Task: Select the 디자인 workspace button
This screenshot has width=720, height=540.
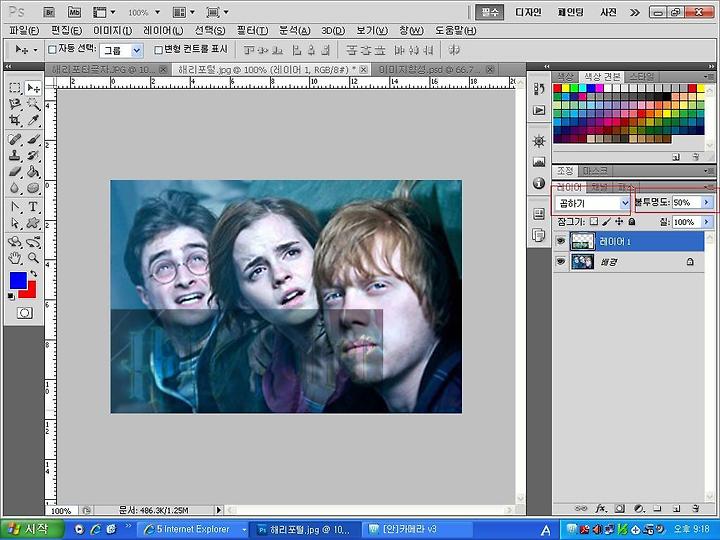Action: pyautogui.click(x=528, y=12)
